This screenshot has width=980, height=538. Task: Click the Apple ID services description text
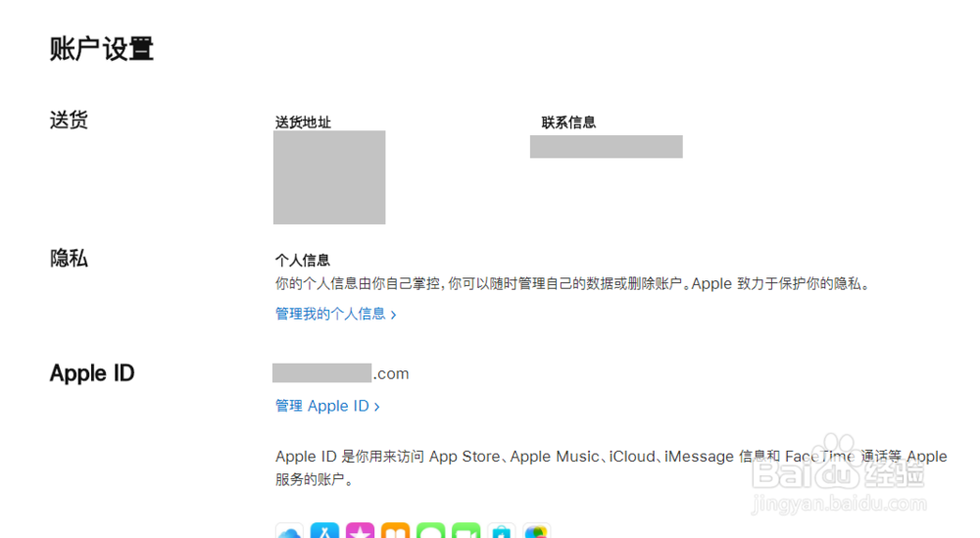point(612,467)
